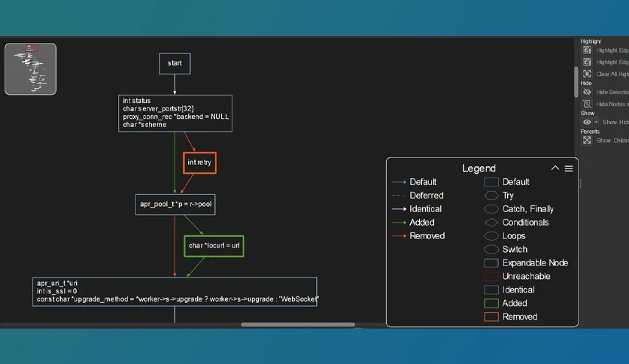Select the node beginning with 'apr_uri_t *uri'

pyautogui.click(x=175, y=292)
